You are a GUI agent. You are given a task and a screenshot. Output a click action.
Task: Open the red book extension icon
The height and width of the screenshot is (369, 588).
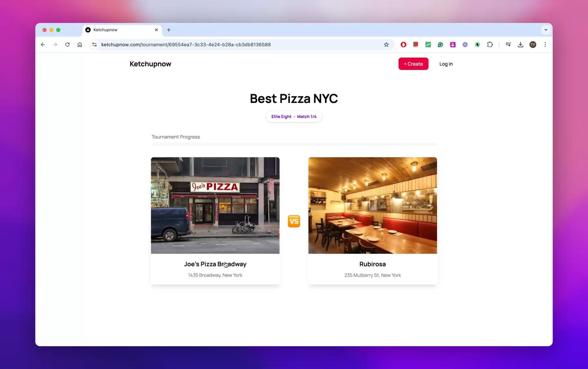(x=416, y=45)
